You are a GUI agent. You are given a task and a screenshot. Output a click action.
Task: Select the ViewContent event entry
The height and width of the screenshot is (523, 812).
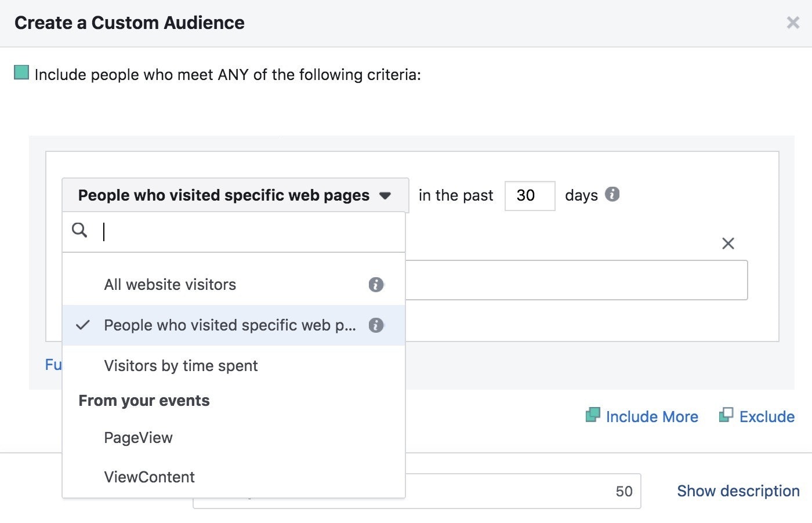coord(149,477)
